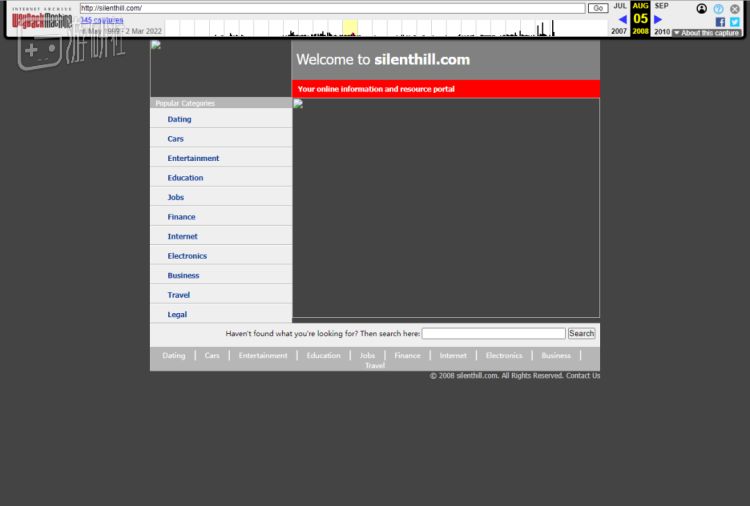Select Finance in the footer navigation
750x506 pixels.
(408, 355)
